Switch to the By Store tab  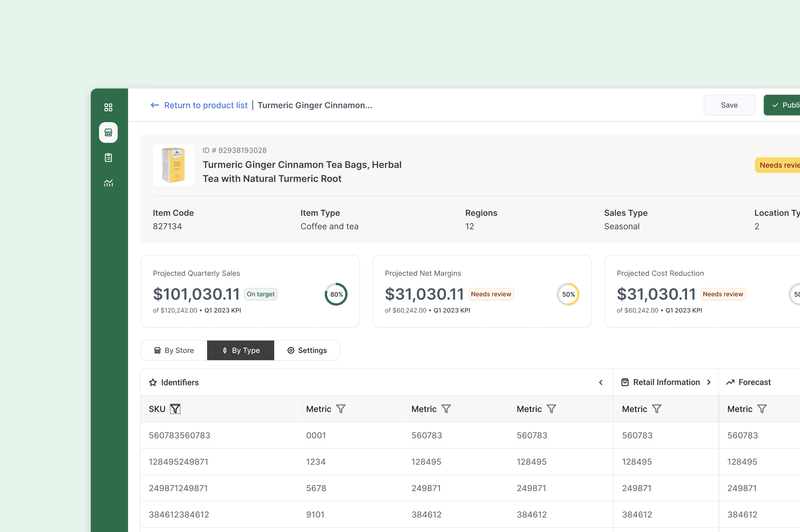(174, 350)
